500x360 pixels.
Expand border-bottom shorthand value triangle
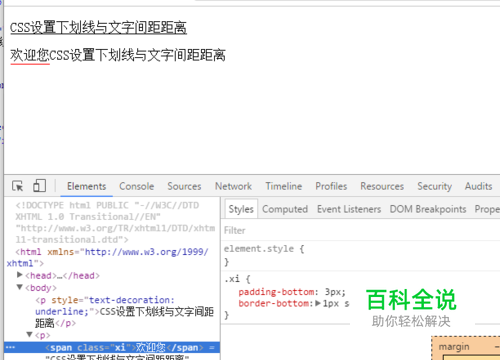pyautogui.click(x=318, y=303)
